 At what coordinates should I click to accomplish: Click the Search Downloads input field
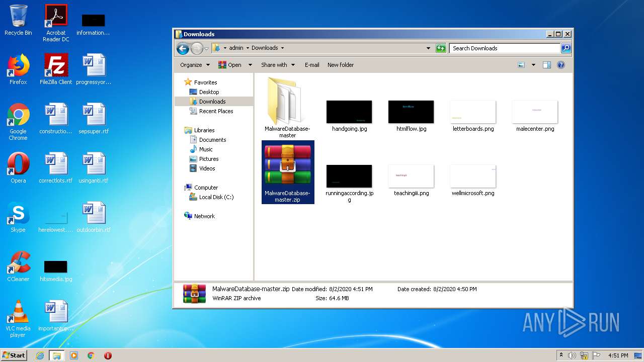coord(505,48)
